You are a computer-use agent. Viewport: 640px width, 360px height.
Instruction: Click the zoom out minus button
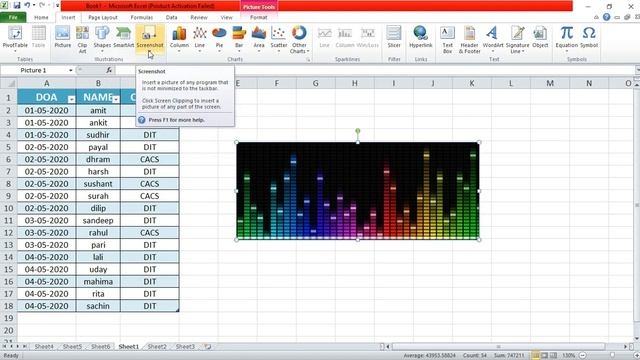pos(583,355)
